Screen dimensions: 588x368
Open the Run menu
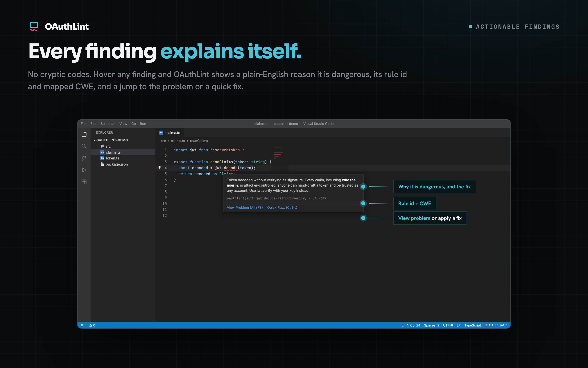pos(143,124)
